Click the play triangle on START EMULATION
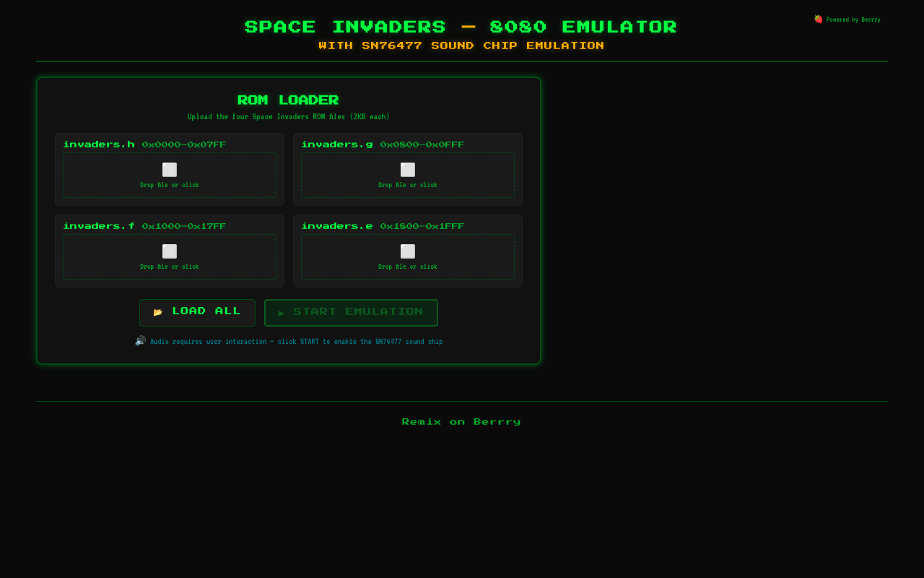 (282, 313)
